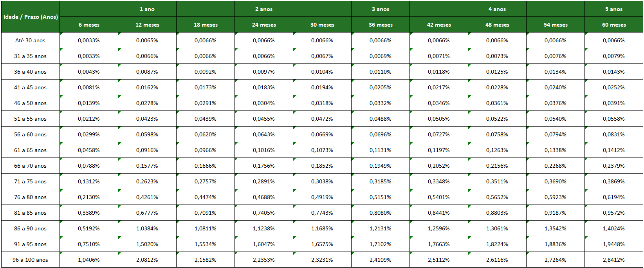Image resolution: width=644 pixels, height=268 pixels.
Task: Select the 1,0406% cell
Action: [89, 260]
